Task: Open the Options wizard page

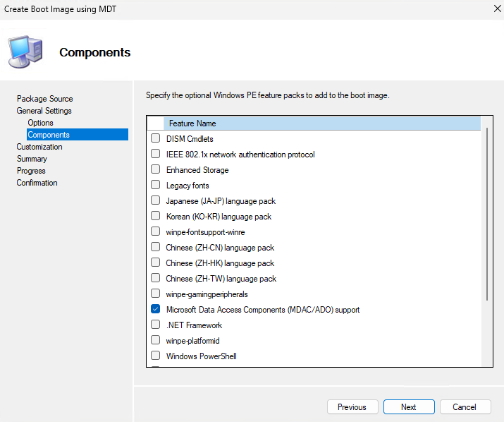Action: [x=40, y=123]
